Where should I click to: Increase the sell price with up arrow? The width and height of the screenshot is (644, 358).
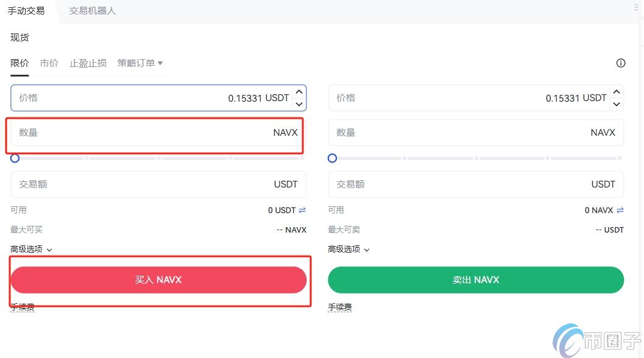click(x=617, y=92)
